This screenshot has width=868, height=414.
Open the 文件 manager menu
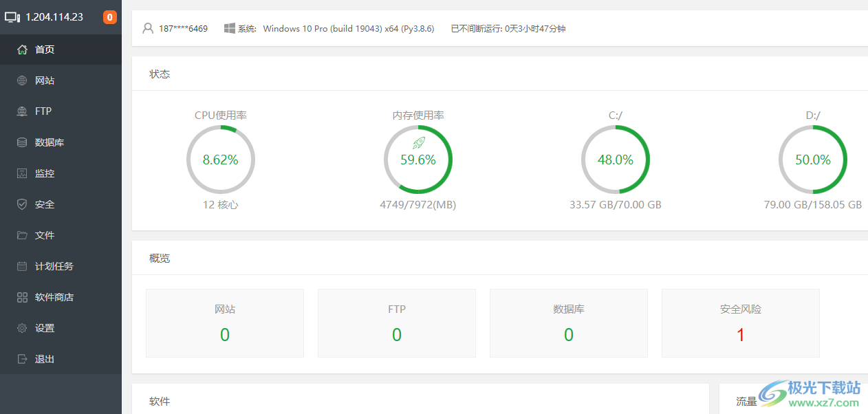[61, 235]
